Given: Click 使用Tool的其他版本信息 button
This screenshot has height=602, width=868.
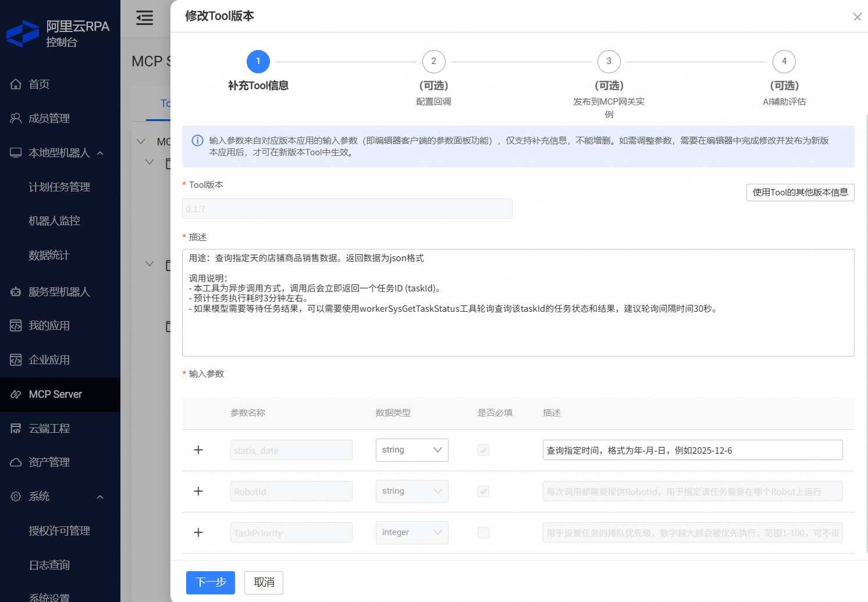Looking at the screenshot, I should 800,193.
